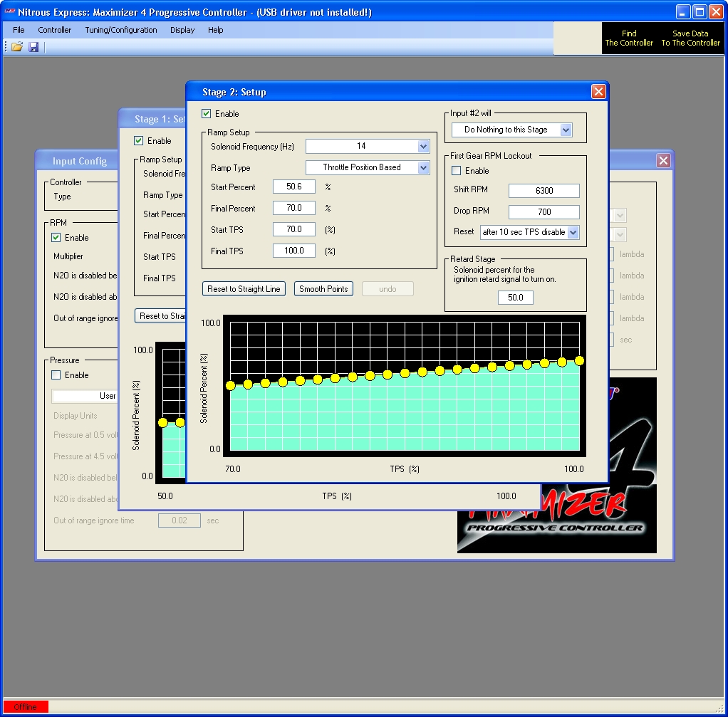Click the Final TPS field in Stage 2

[x=294, y=251]
